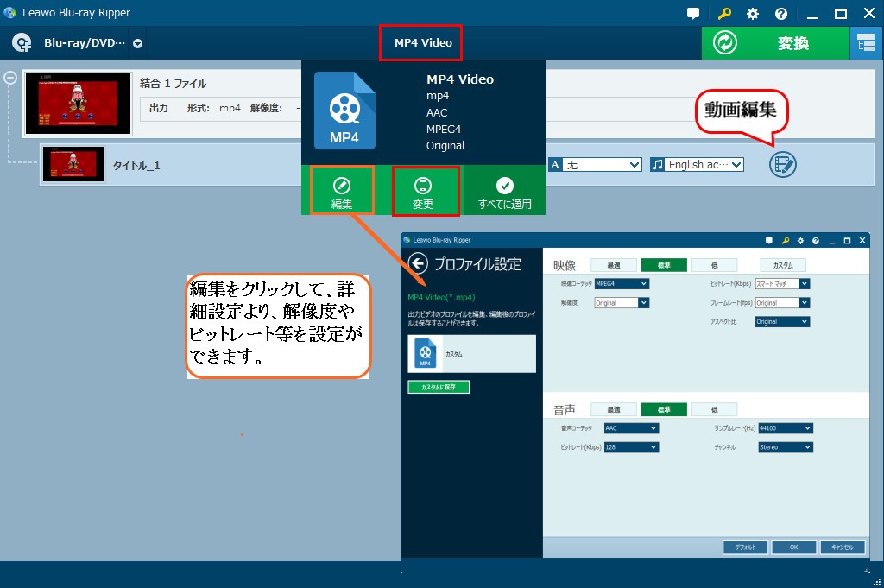
Task: Select カスタム quality in 映像 section
Action: (x=782, y=265)
